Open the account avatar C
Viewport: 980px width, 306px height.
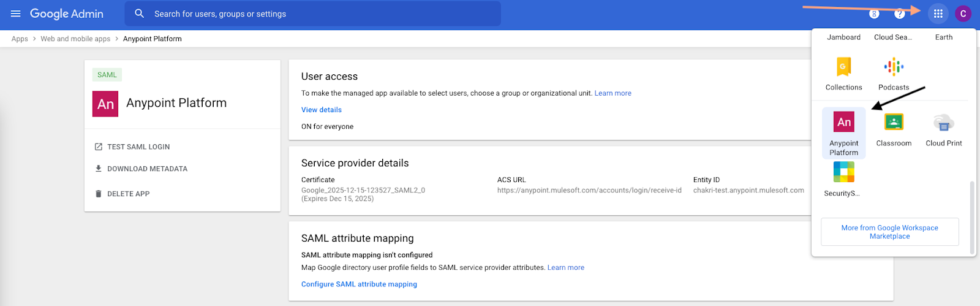pos(963,13)
